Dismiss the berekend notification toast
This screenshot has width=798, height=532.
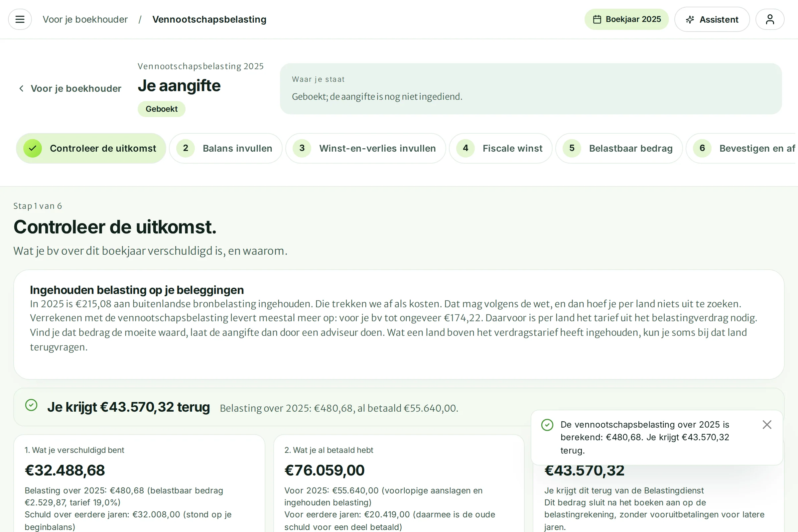767,425
